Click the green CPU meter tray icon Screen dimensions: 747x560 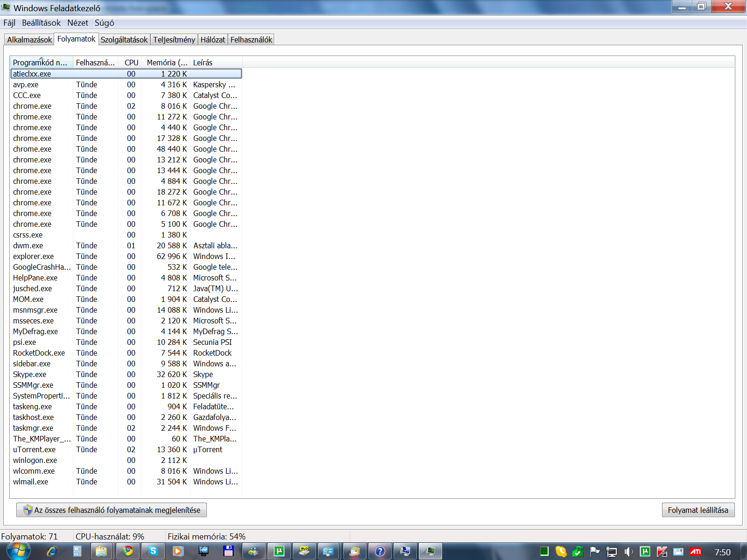click(544, 552)
